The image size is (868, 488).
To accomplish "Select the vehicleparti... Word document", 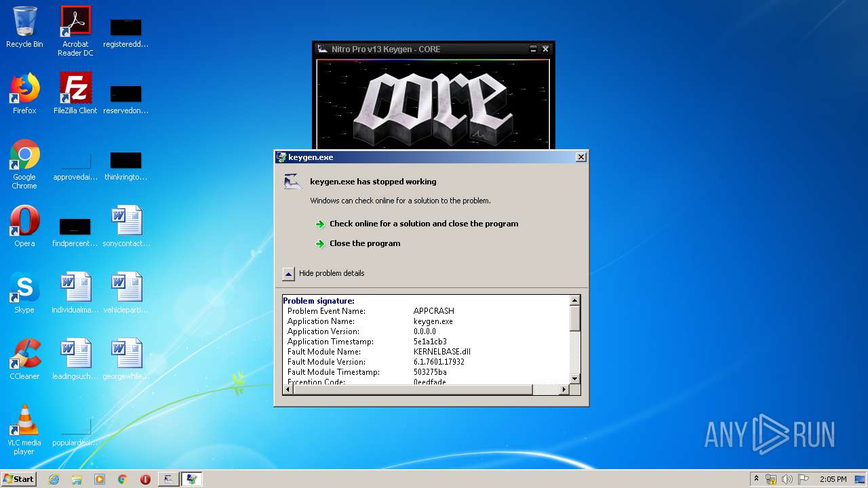I will tap(127, 293).
